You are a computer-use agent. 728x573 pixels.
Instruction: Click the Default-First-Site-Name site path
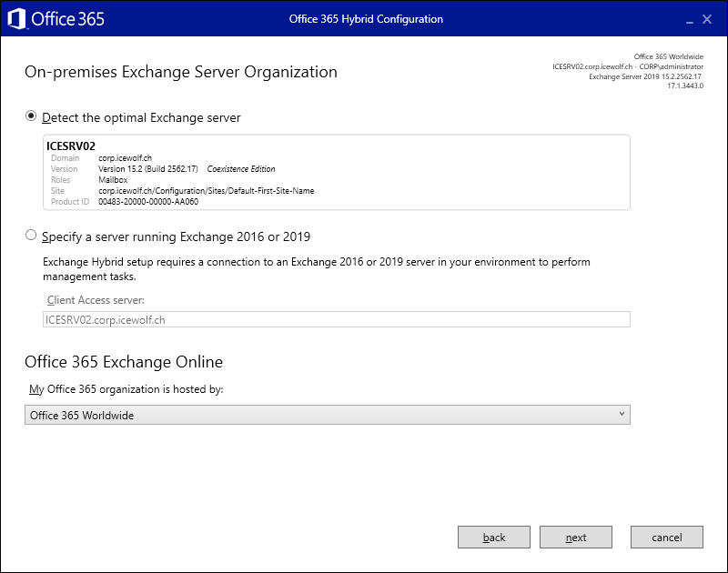coord(207,191)
